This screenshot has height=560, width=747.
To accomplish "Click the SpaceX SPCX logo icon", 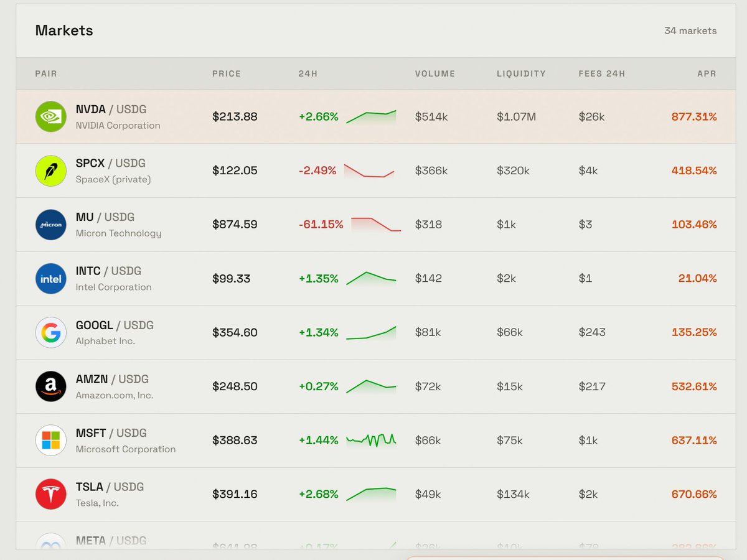I will (x=51, y=170).
